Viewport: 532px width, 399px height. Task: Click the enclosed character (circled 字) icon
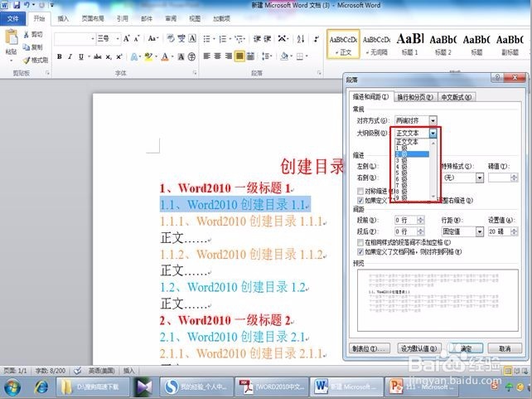click(x=191, y=56)
